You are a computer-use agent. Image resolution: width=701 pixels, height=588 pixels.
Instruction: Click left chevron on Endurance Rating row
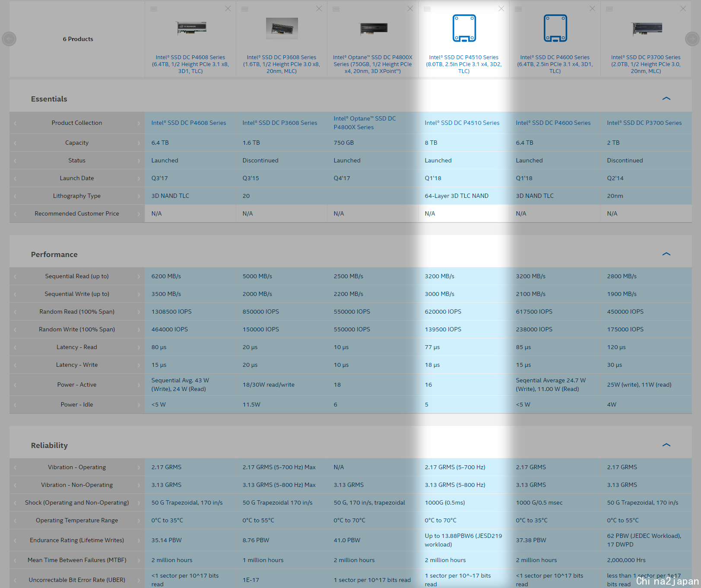coord(15,540)
